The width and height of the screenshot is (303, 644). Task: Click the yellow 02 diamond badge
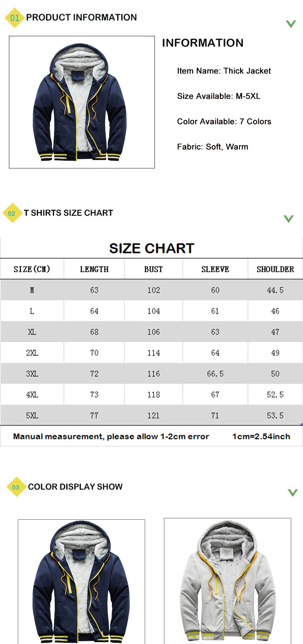12,213
